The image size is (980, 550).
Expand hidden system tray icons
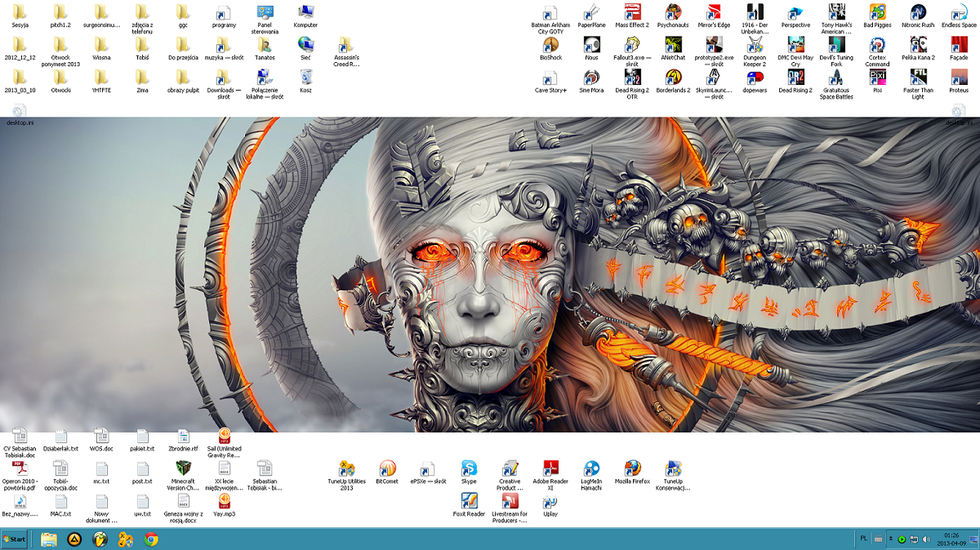click(x=891, y=539)
